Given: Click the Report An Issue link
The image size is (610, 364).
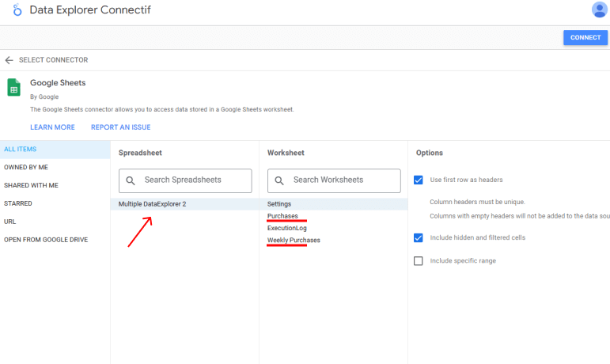Looking at the screenshot, I should tap(120, 127).
